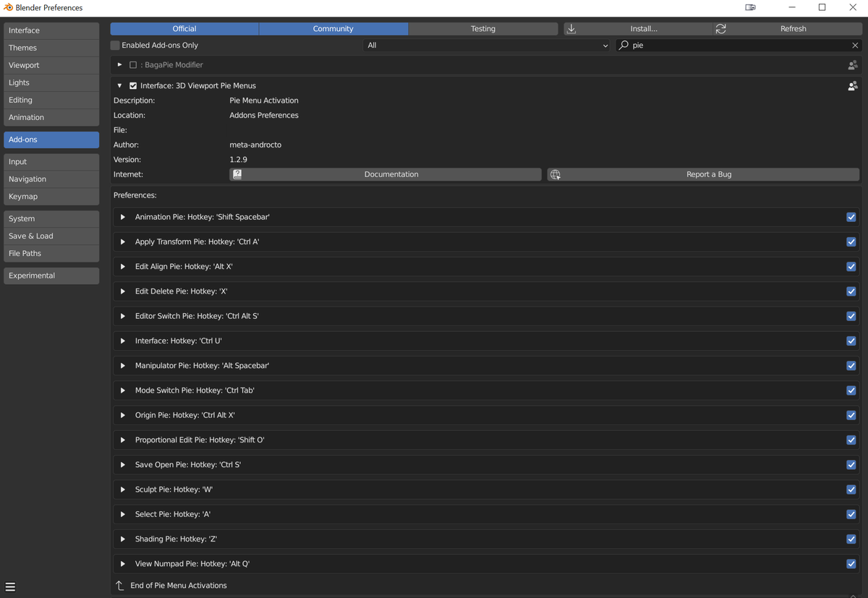Open the Viewport preferences section
This screenshot has width=868, height=598.
pos(51,65)
